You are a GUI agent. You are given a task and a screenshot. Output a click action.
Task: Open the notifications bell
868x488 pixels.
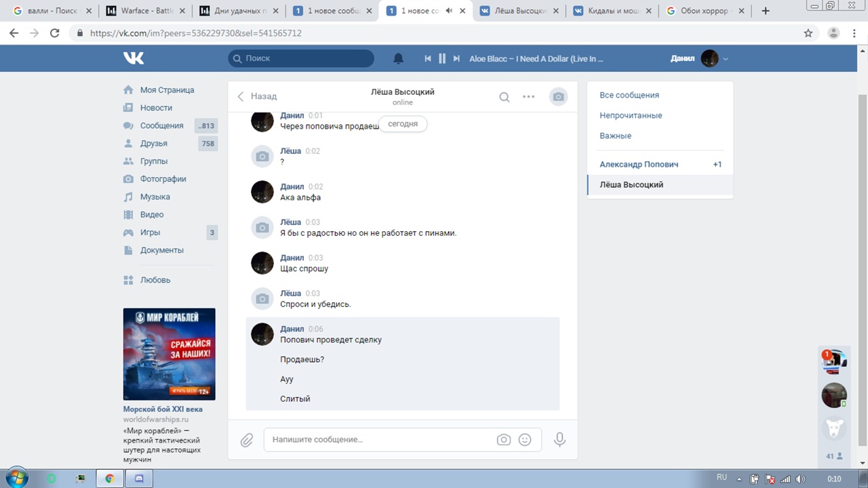[399, 58]
